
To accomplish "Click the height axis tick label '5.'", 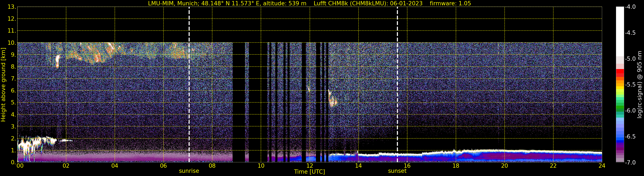I will pos(13,103).
